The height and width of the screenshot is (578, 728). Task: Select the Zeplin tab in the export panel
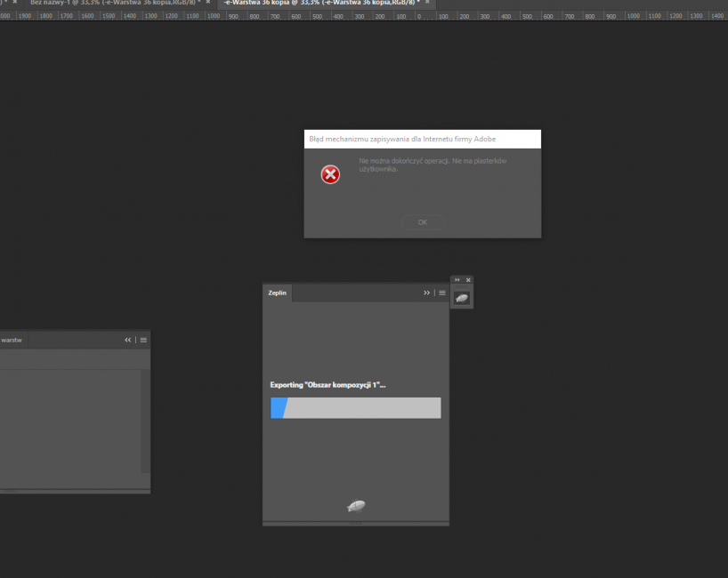[x=276, y=293]
